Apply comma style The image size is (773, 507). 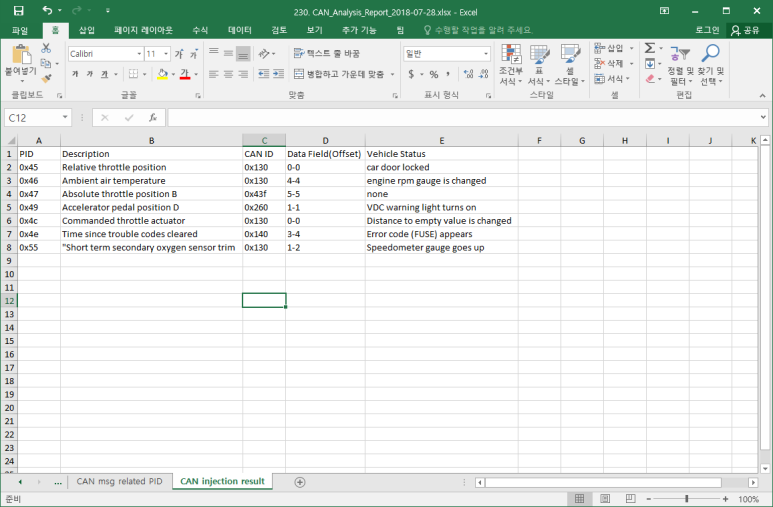coord(448,74)
